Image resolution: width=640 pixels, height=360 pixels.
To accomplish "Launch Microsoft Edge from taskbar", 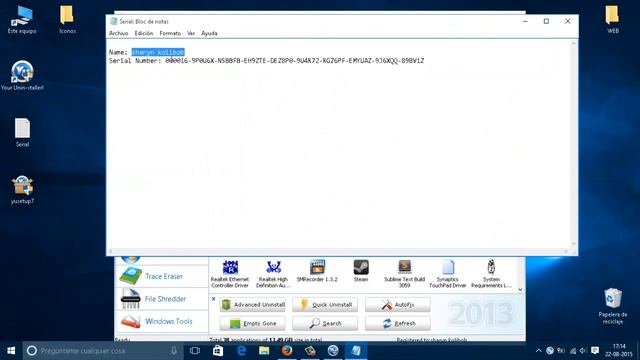I will (241, 351).
